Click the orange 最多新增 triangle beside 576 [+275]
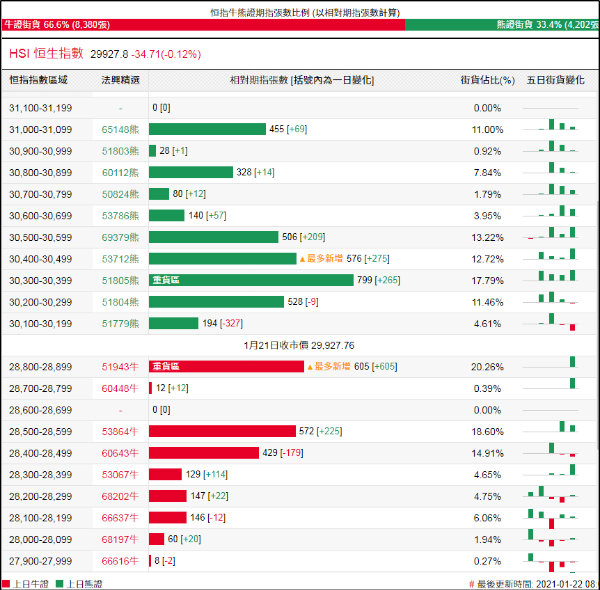 click(x=302, y=259)
